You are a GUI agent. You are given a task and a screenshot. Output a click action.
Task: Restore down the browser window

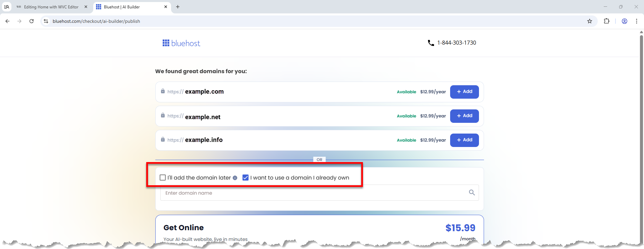click(621, 7)
